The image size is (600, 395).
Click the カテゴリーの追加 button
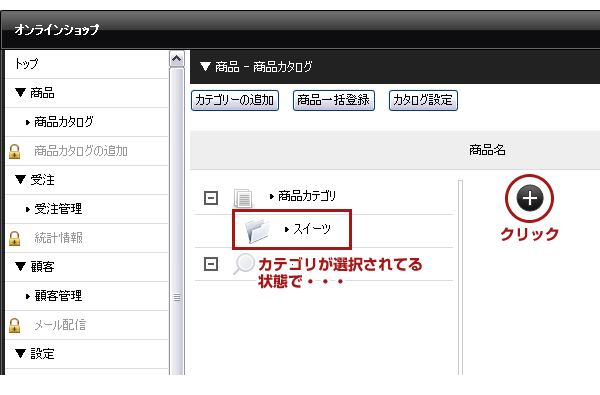pyautogui.click(x=235, y=100)
